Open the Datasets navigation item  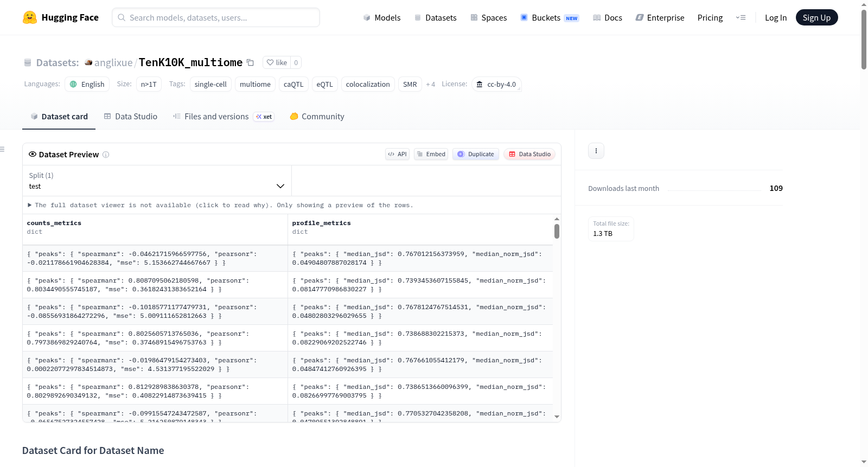[435, 17]
